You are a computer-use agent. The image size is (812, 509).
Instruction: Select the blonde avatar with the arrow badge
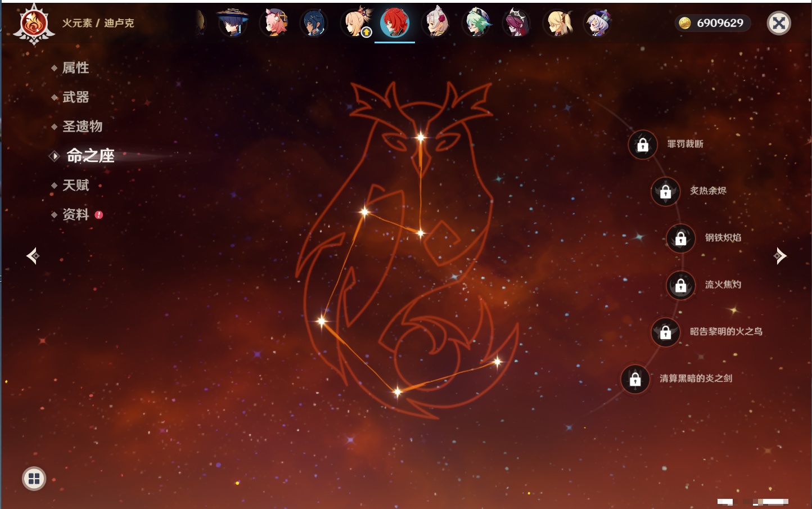[357, 23]
